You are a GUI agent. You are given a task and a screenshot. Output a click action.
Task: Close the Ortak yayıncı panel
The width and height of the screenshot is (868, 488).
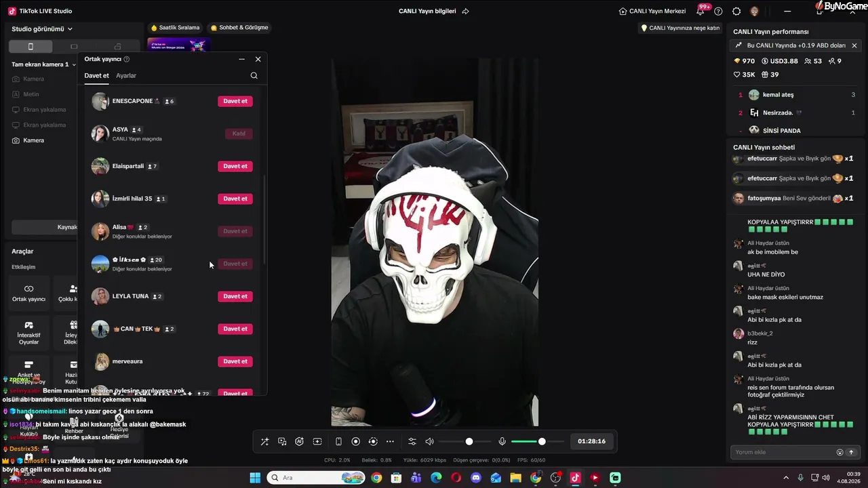click(258, 60)
